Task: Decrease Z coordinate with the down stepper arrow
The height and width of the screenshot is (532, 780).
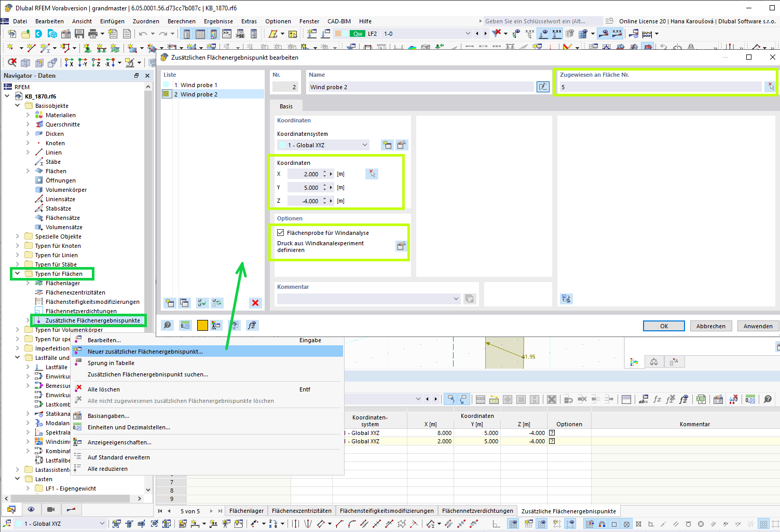Action: coord(325,203)
